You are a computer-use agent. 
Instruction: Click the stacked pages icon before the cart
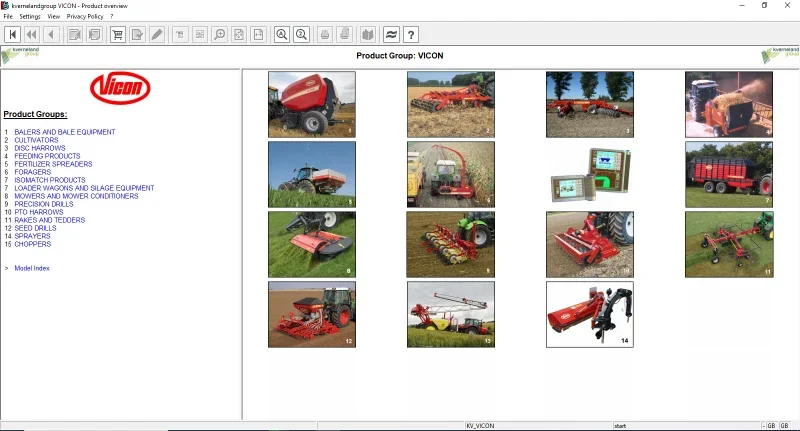pos(95,35)
